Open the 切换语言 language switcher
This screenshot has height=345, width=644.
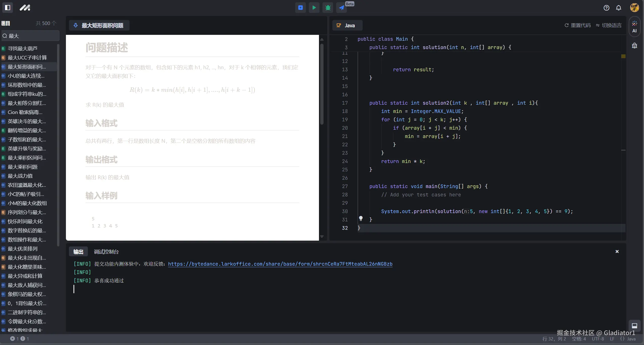609,25
